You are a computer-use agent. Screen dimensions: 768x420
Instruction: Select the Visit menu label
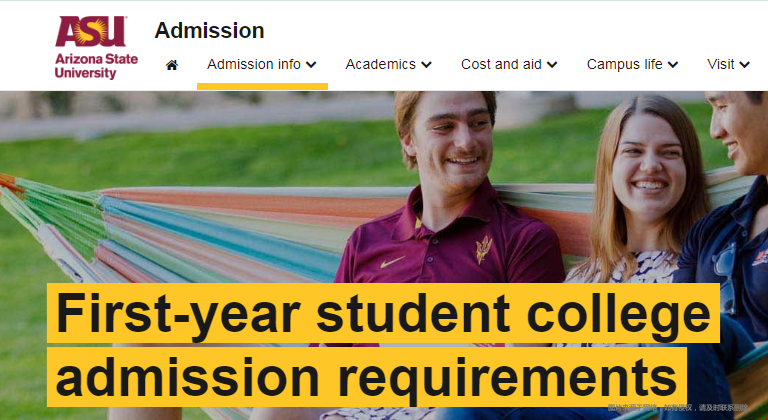click(720, 64)
